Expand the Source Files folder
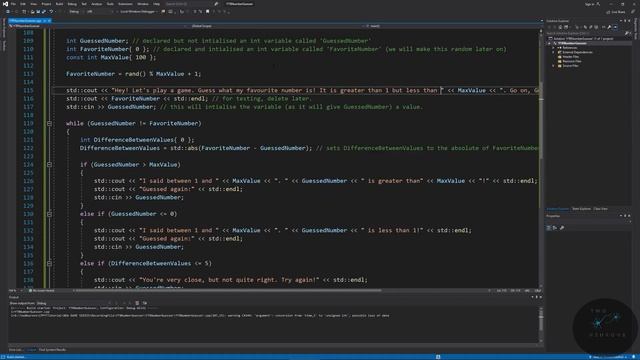640x360 pixels. (x=553, y=66)
